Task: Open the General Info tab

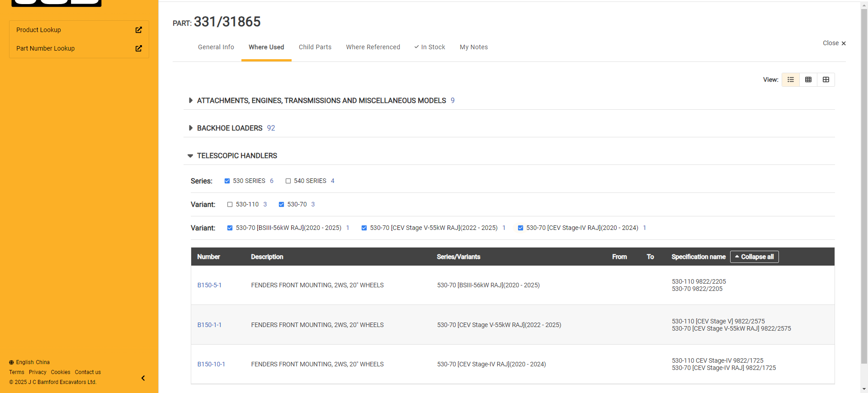Action: click(216, 47)
